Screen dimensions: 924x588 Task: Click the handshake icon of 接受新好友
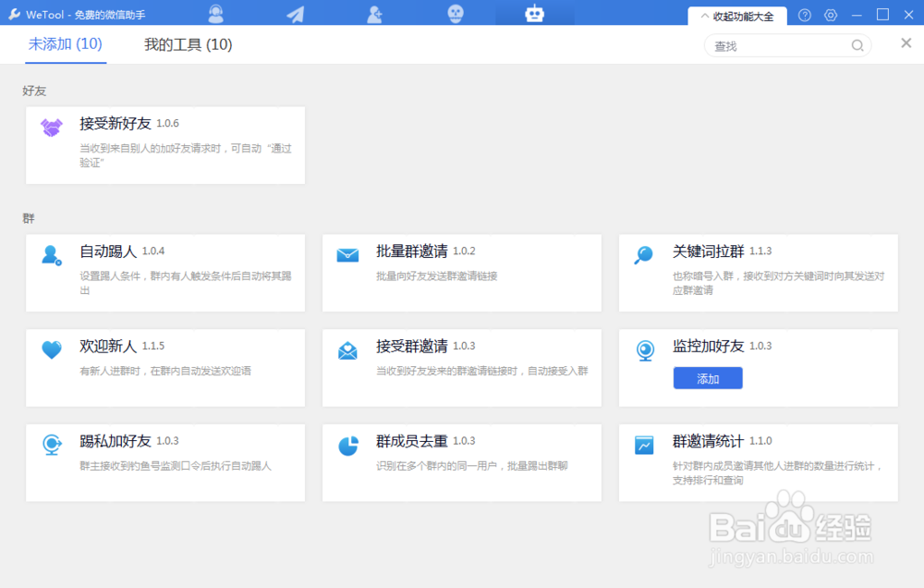(51, 127)
